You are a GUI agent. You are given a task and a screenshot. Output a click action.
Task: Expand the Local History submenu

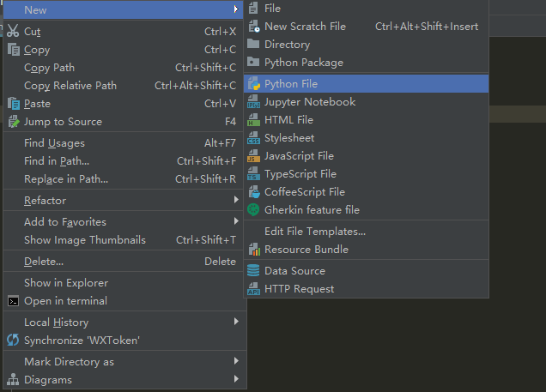click(x=236, y=323)
